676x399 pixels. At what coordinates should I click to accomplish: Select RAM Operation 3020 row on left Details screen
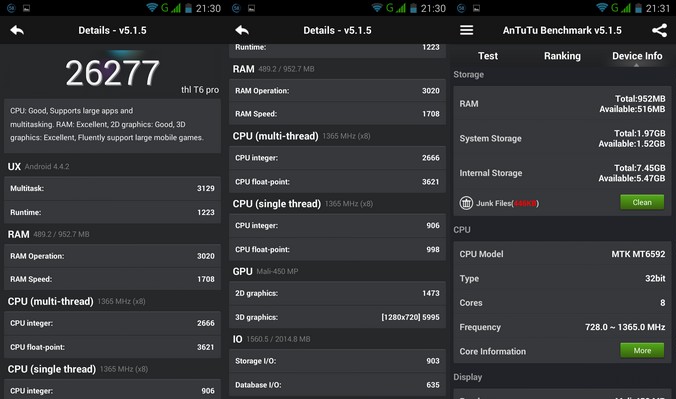113,256
